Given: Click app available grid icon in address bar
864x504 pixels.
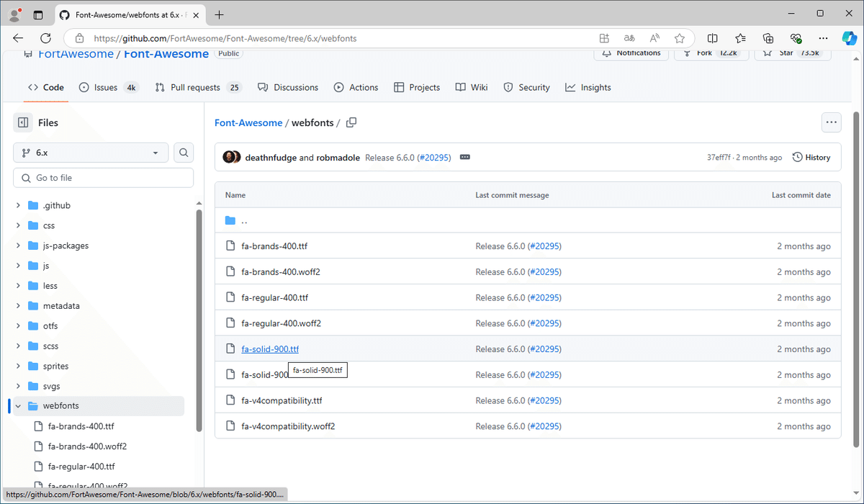Looking at the screenshot, I should tap(604, 38).
